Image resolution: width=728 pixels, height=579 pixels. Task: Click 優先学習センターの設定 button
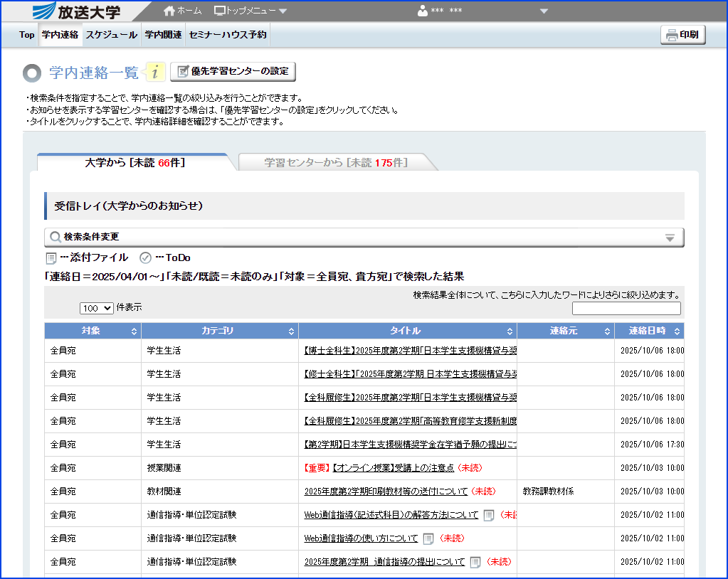pos(233,71)
